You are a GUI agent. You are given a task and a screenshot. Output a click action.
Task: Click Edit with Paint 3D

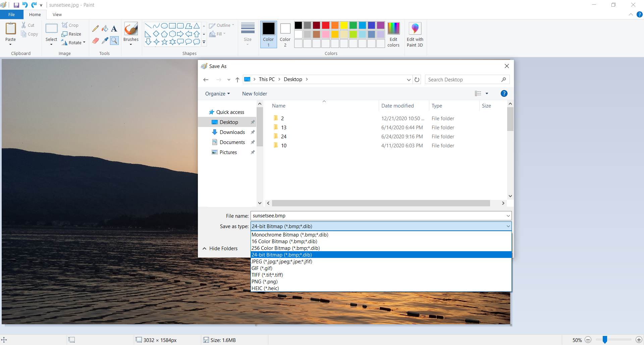415,34
